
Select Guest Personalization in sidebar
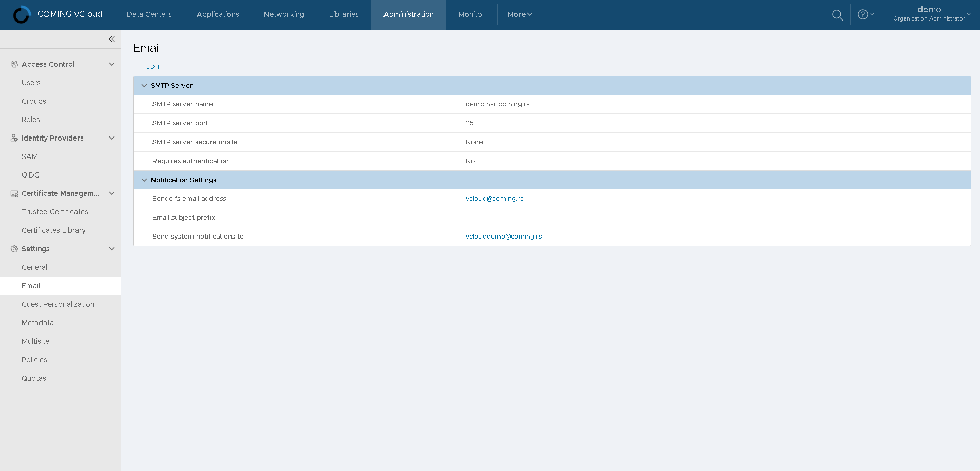click(x=58, y=304)
